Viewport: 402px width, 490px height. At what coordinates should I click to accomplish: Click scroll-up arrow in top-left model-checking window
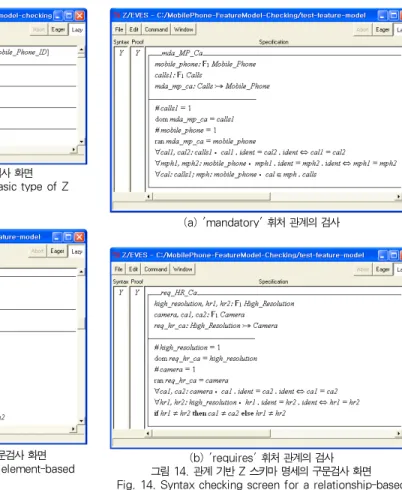(82, 50)
